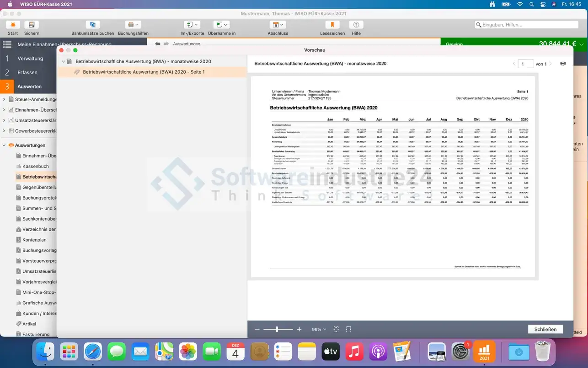
Task: Click the fit-to-page icon next to zoom percentage
Action: click(x=336, y=329)
